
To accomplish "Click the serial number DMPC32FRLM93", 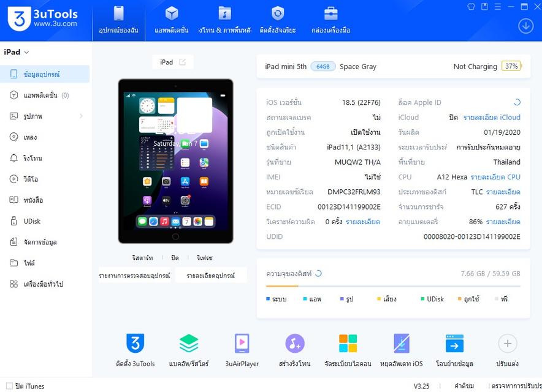I will point(354,192).
